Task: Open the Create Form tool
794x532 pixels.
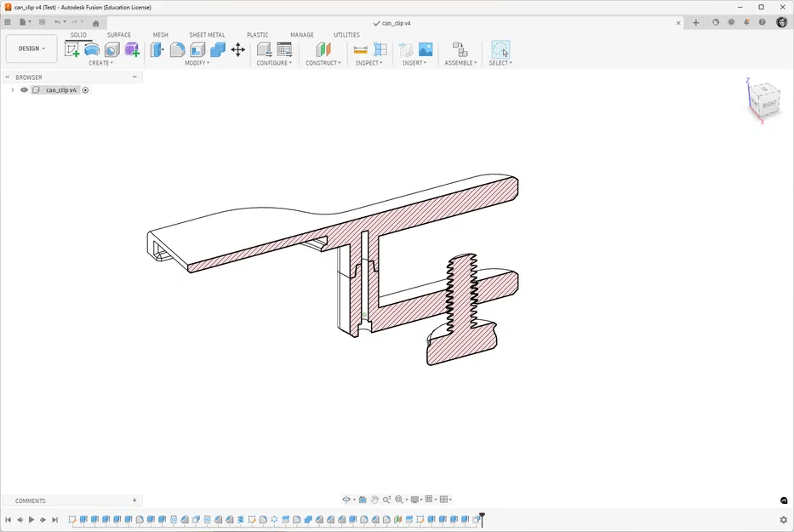Action: coord(91,51)
